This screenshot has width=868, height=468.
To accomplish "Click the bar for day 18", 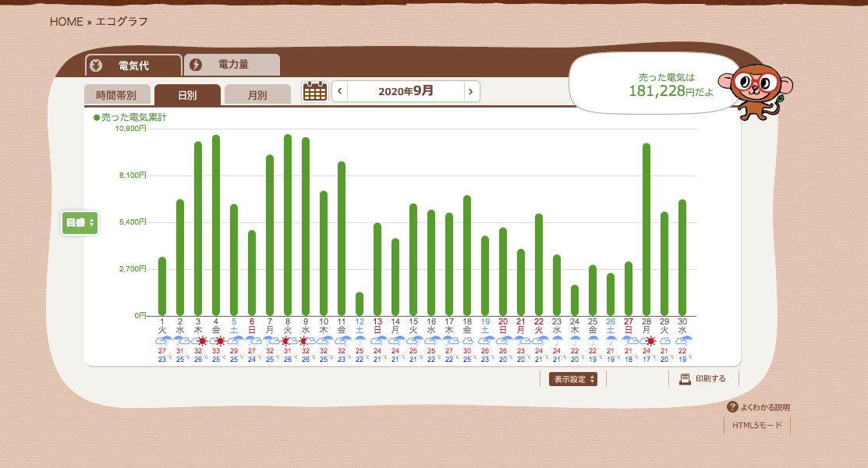I will [467, 255].
